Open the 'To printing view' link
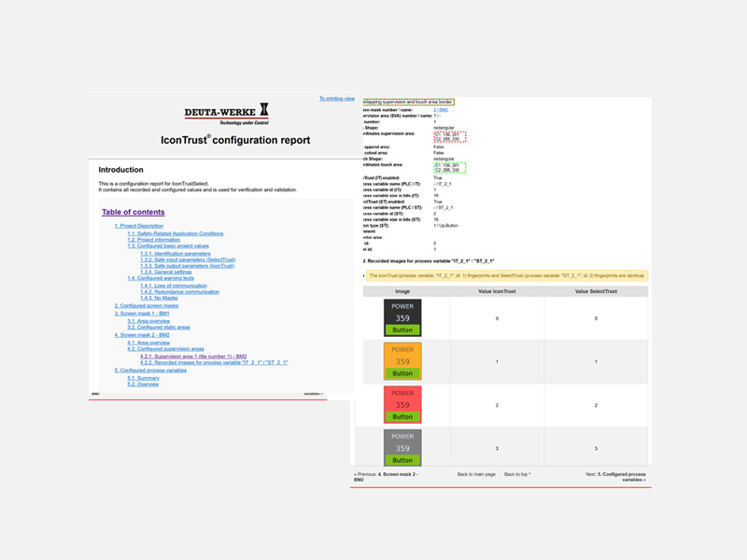The height and width of the screenshot is (560, 747). click(x=337, y=99)
